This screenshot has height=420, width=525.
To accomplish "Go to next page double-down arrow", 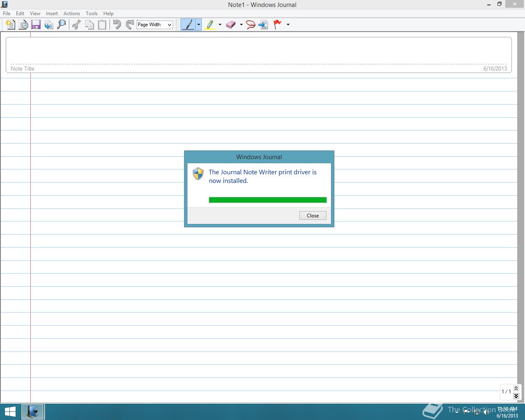I will click(x=516, y=396).
